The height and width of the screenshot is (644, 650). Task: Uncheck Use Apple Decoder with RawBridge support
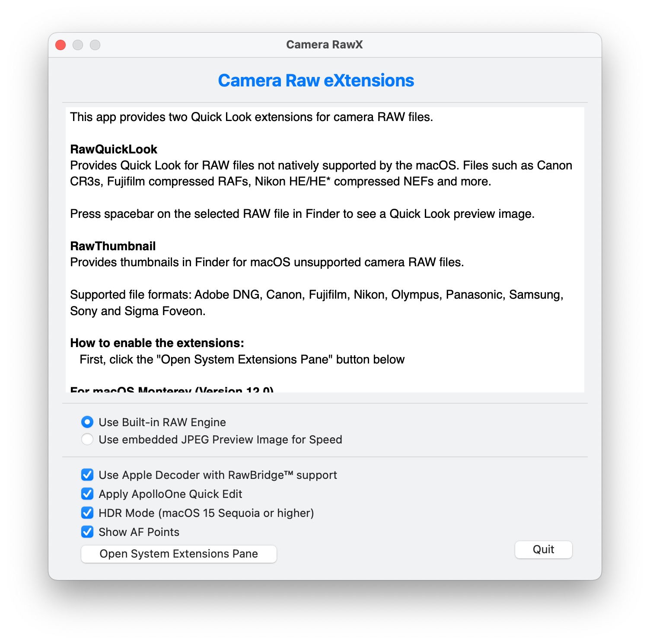(87, 475)
